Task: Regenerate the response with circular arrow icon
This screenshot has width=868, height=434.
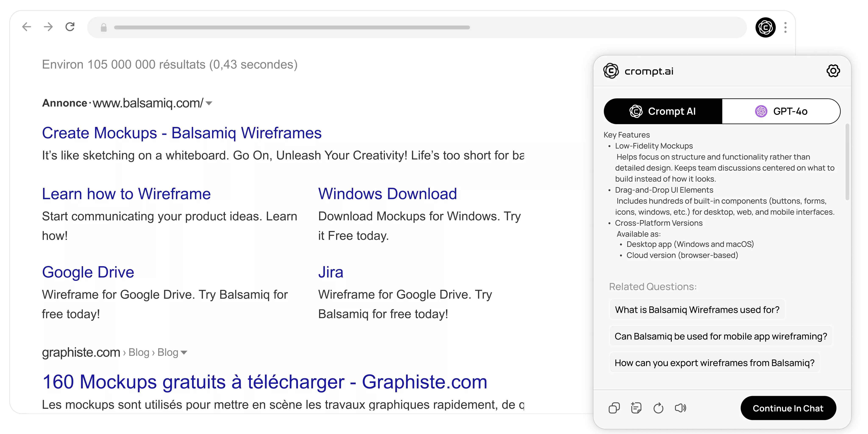Action: coord(658,408)
